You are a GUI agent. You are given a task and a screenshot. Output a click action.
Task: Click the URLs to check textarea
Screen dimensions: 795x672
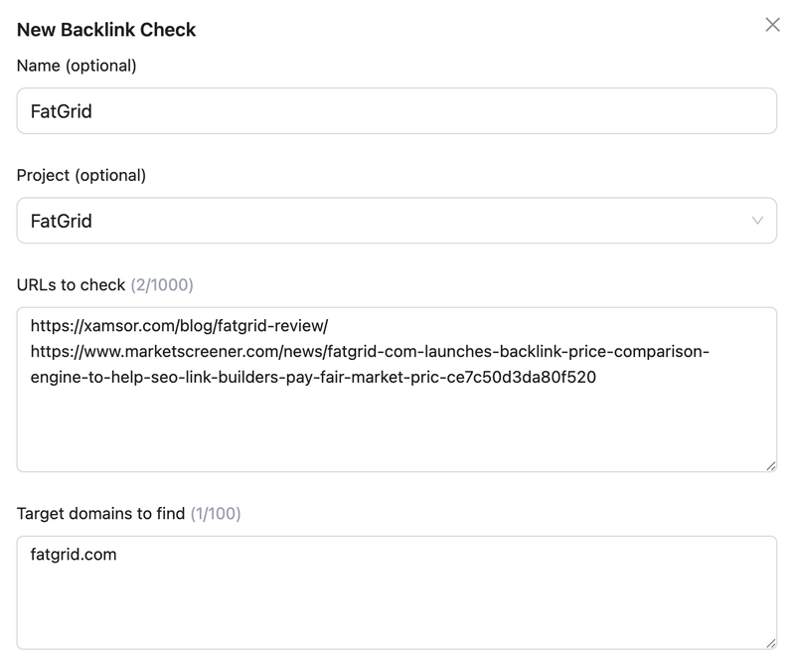coord(397,418)
